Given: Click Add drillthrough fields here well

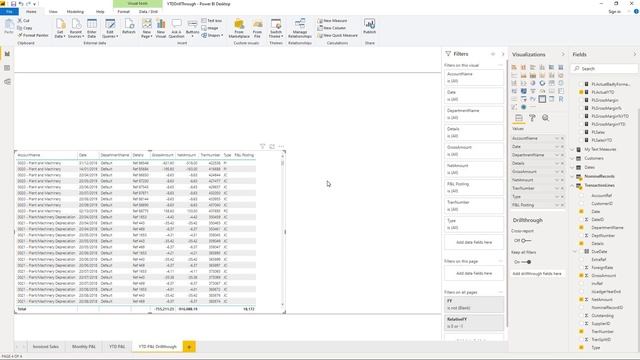Looking at the screenshot, I should tap(537, 273).
